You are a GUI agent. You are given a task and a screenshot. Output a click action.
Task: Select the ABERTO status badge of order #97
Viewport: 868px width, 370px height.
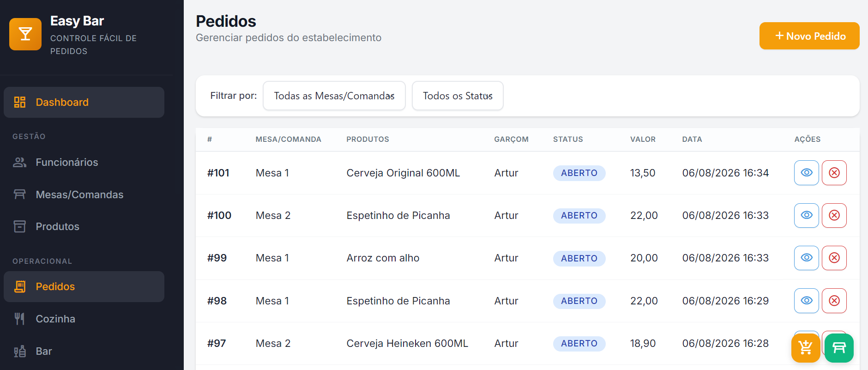point(579,343)
